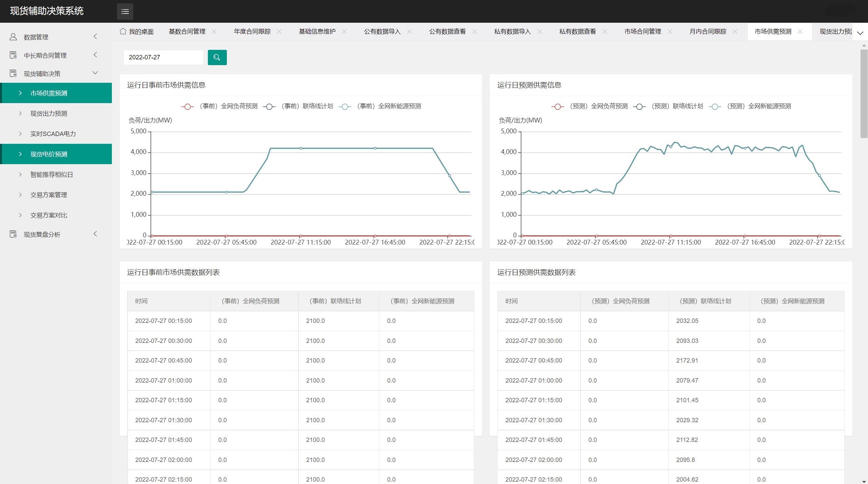Click the hamburger menu icon in header

(x=125, y=12)
